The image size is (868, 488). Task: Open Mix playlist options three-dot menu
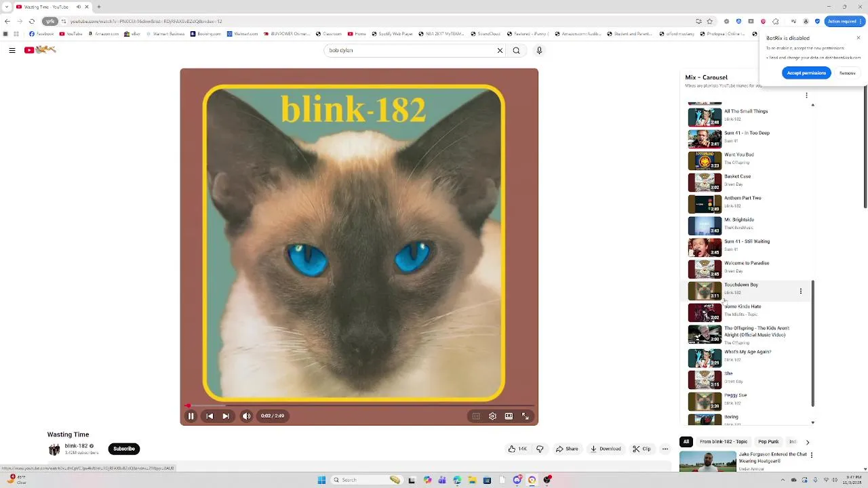coord(806,96)
